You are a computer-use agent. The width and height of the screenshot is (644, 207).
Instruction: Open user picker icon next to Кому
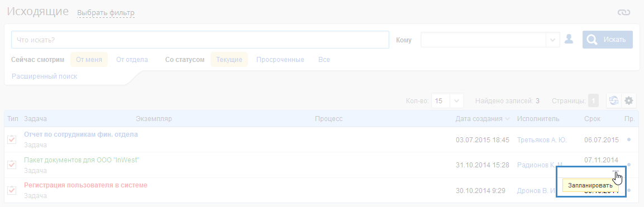coord(569,40)
